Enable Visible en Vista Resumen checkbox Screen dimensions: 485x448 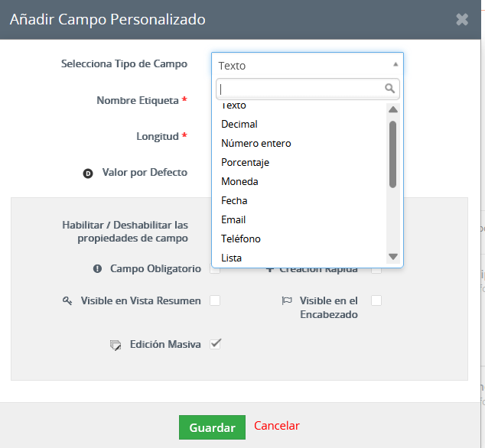pyautogui.click(x=215, y=300)
